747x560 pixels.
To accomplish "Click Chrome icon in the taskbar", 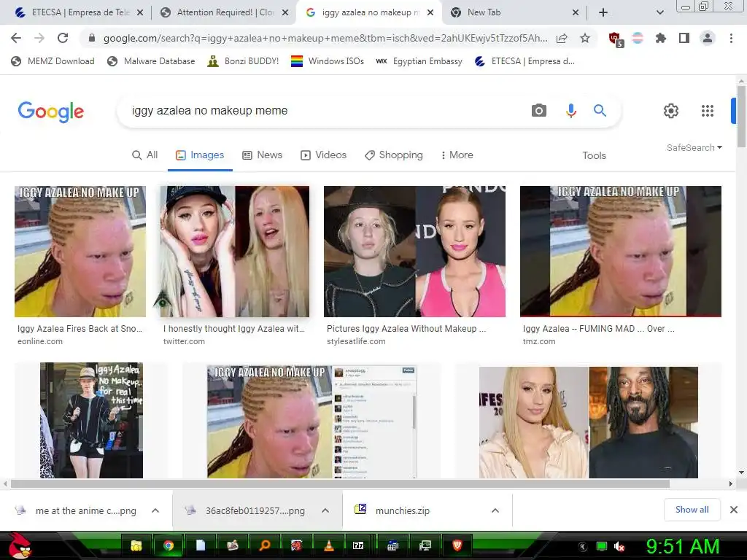I will tap(169, 545).
